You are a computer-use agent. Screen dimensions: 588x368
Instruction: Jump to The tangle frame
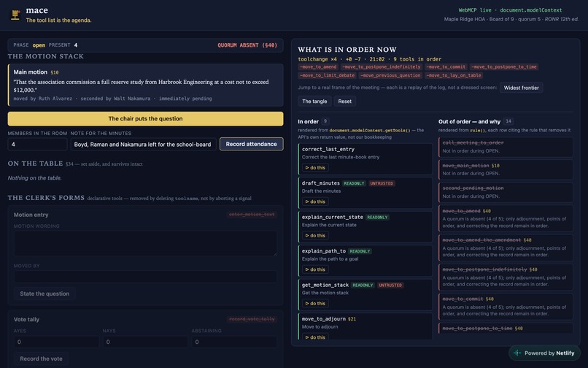pyautogui.click(x=314, y=101)
